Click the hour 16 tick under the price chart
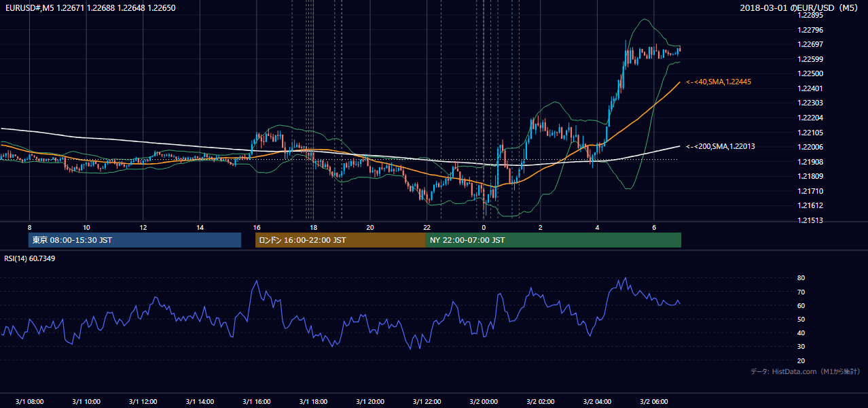Screen dimensions: 868x408 point(256,226)
